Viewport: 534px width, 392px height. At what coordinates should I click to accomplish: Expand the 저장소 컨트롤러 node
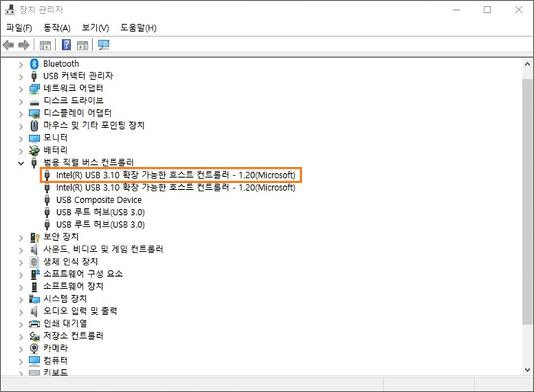(x=21, y=337)
